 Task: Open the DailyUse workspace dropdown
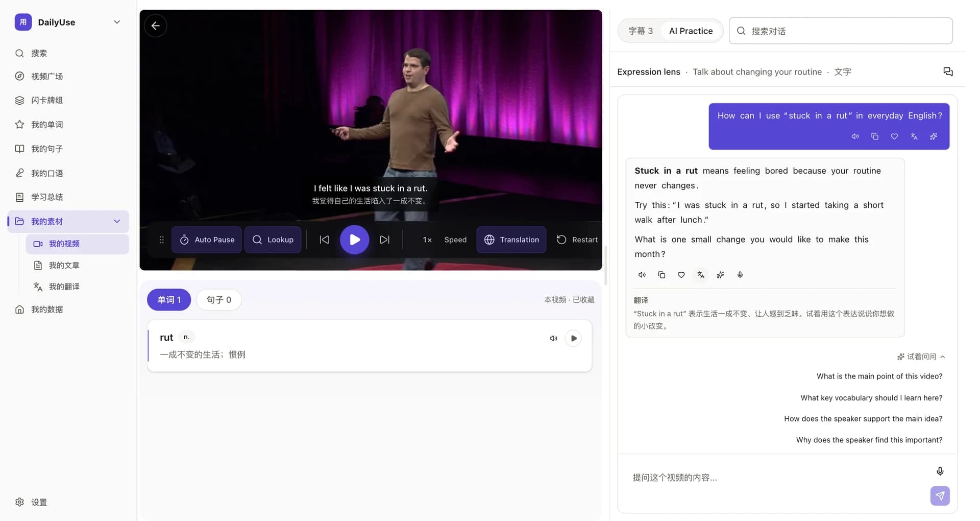(117, 22)
